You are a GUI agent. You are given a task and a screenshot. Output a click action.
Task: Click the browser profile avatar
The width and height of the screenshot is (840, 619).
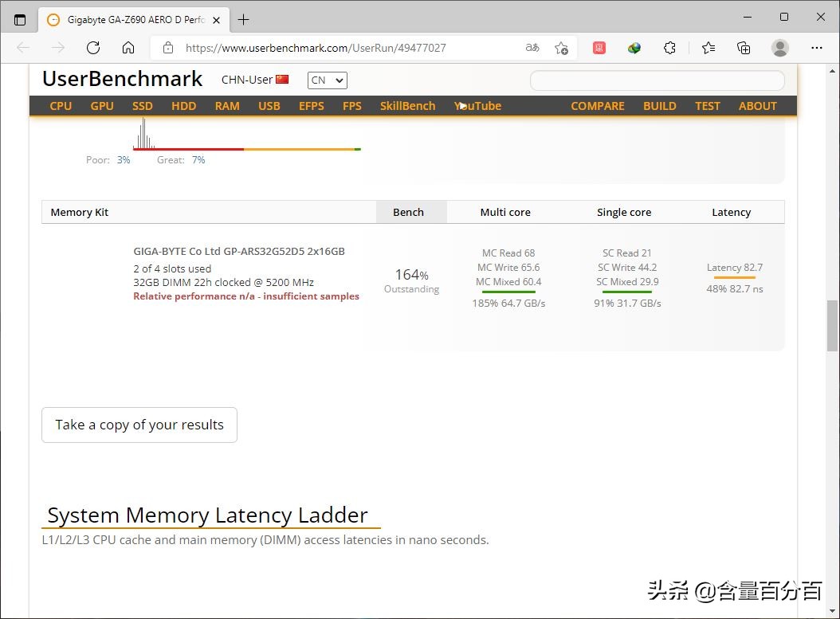click(779, 48)
